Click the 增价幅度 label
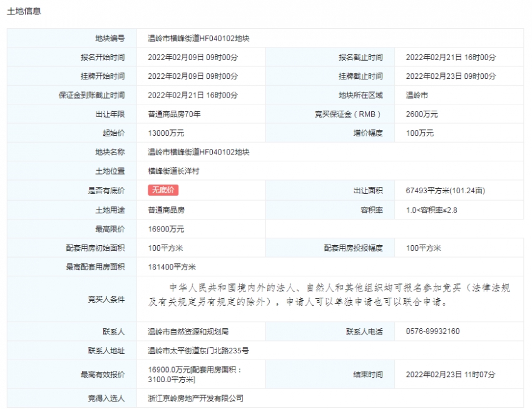 (368, 133)
